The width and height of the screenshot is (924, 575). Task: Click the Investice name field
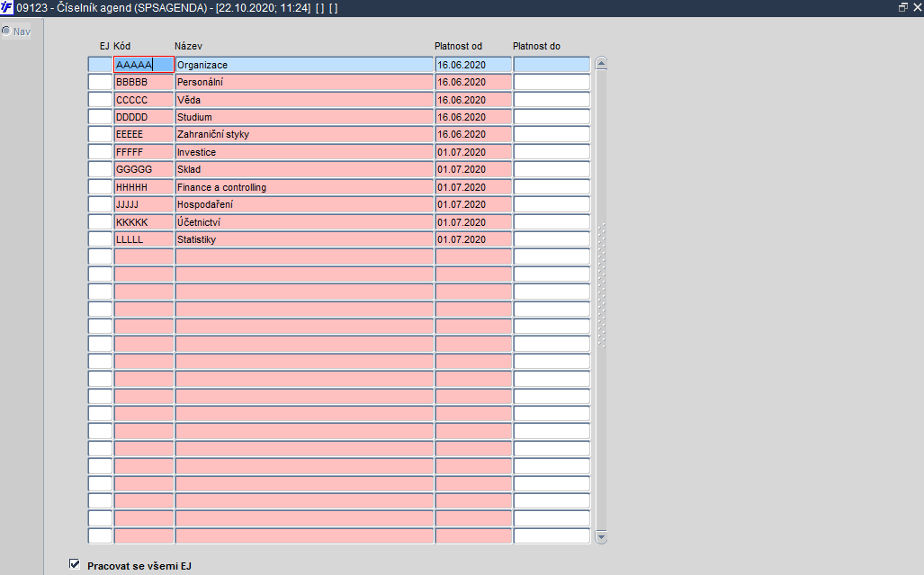(304, 152)
